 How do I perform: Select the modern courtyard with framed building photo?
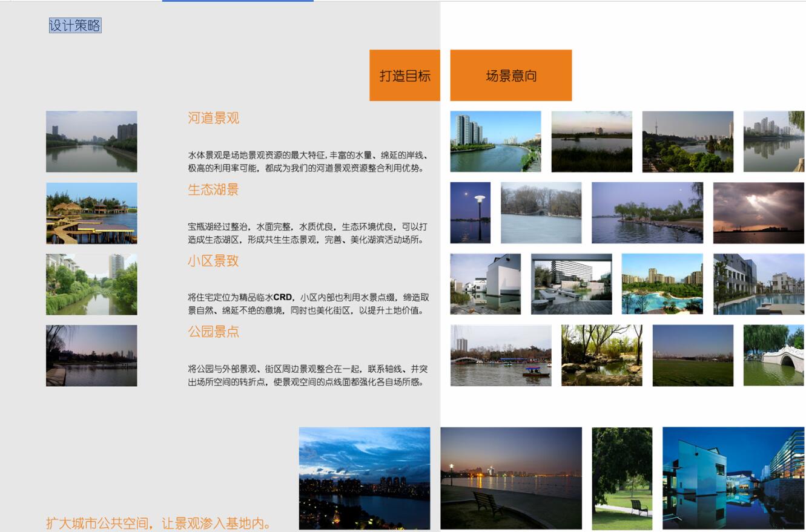point(572,284)
